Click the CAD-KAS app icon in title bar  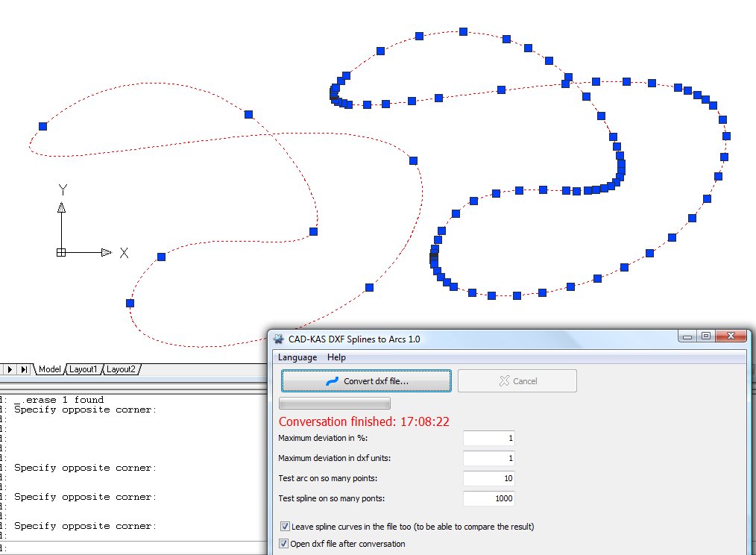(279, 339)
